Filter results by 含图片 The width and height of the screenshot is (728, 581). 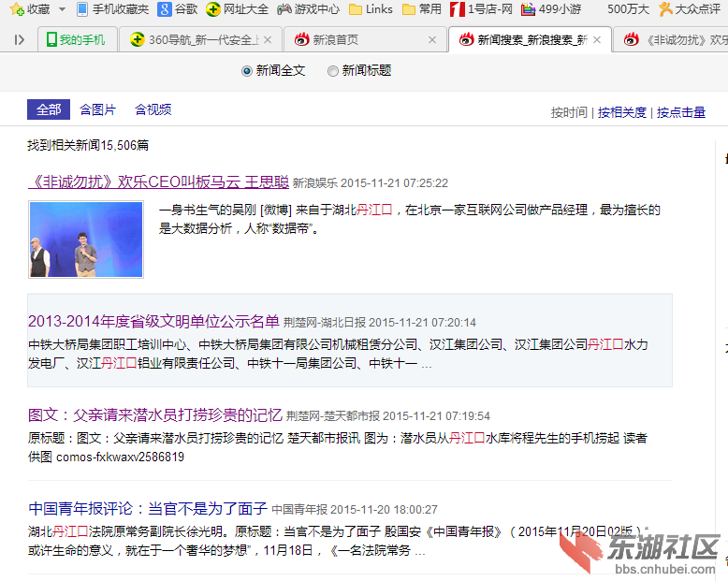coord(97,110)
